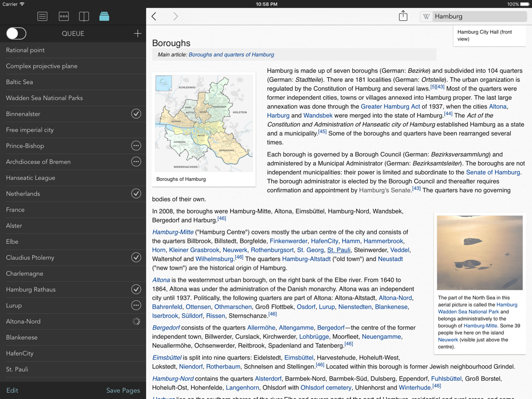Click the Hamburg search field
The height and width of the screenshot is (399, 532).
478,16
